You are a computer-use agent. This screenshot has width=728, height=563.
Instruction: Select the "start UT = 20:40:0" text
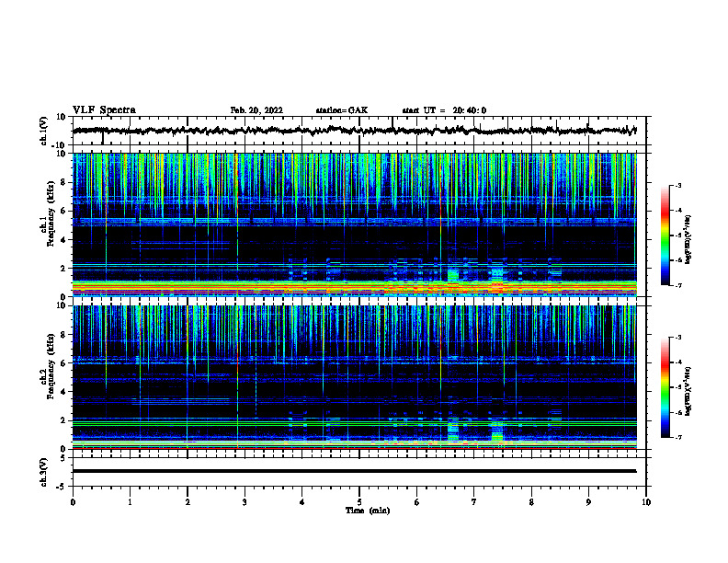pyautogui.click(x=444, y=110)
